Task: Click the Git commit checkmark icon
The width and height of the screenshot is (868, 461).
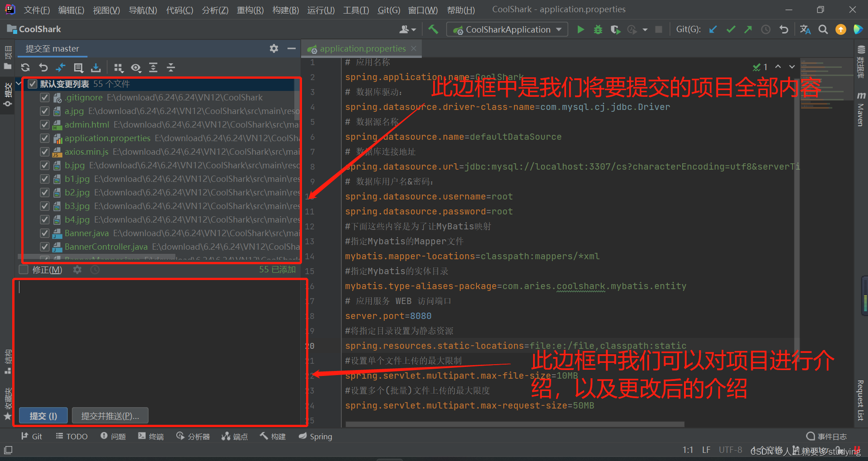Action: point(731,29)
